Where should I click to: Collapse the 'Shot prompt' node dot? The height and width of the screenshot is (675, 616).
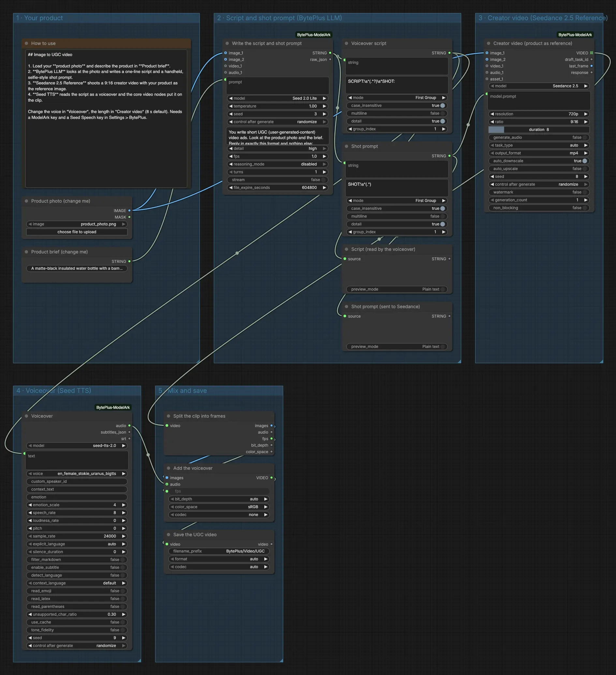(x=346, y=146)
